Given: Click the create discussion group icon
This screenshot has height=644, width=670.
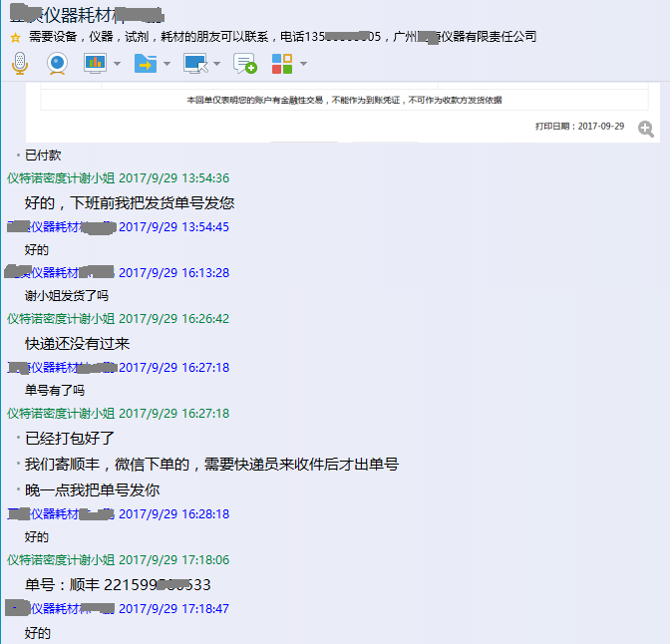Looking at the screenshot, I should pos(244,64).
